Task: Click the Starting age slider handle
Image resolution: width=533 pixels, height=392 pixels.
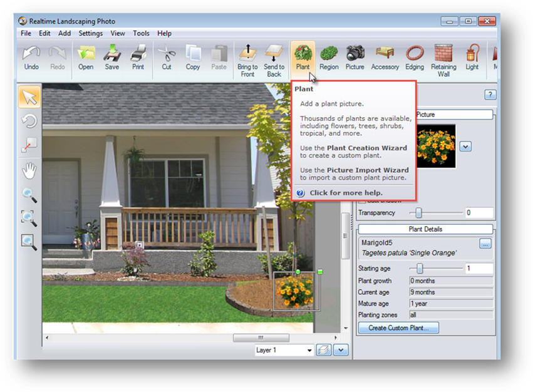Action: point(420,269)
